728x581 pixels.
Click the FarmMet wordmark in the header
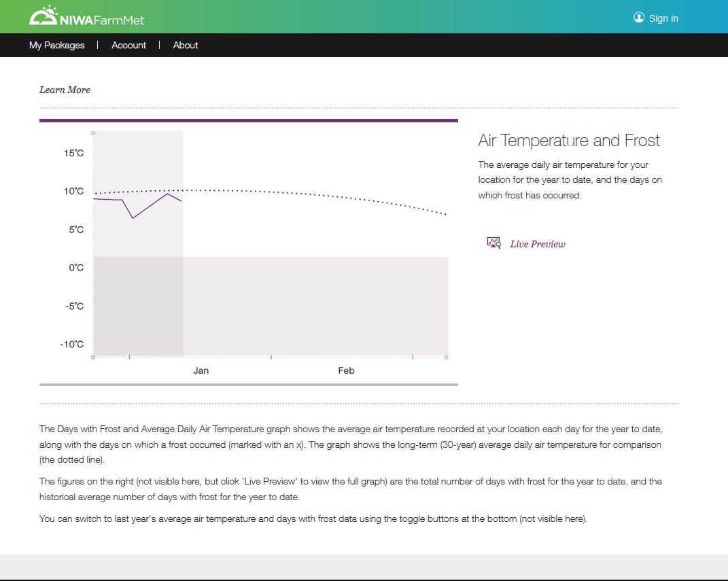121,20
